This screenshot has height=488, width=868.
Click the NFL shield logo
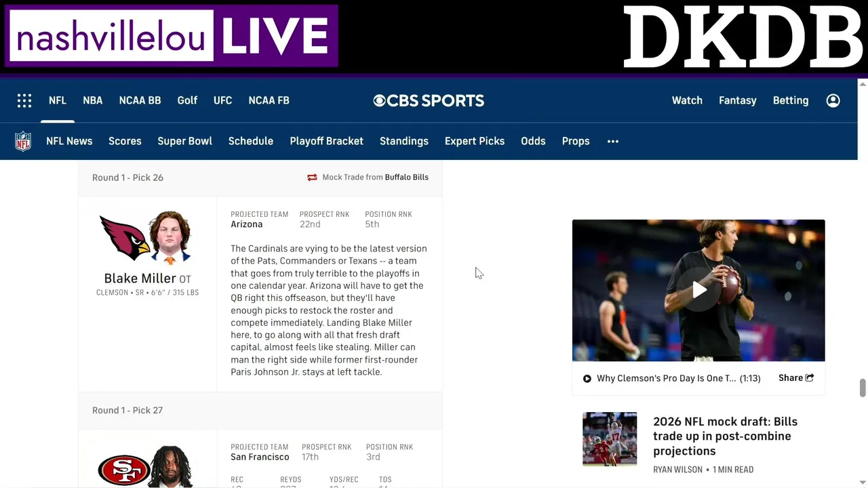[x=23, y=141]
